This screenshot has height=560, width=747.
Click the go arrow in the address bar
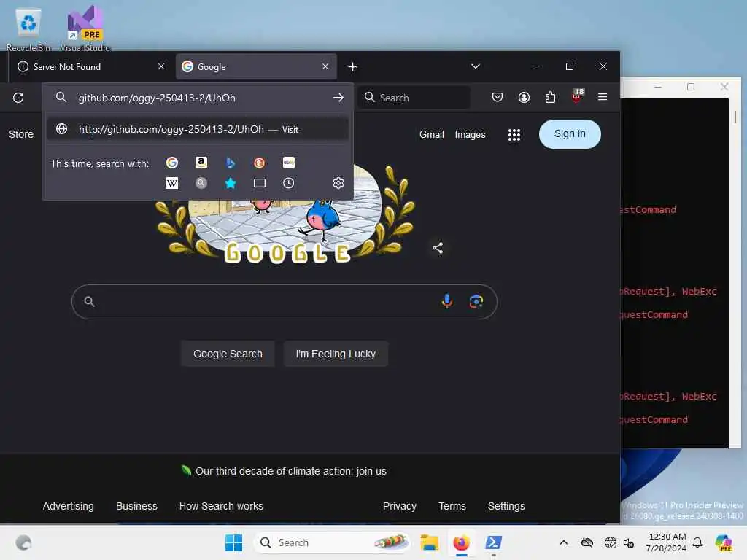(x=338, y=98)
